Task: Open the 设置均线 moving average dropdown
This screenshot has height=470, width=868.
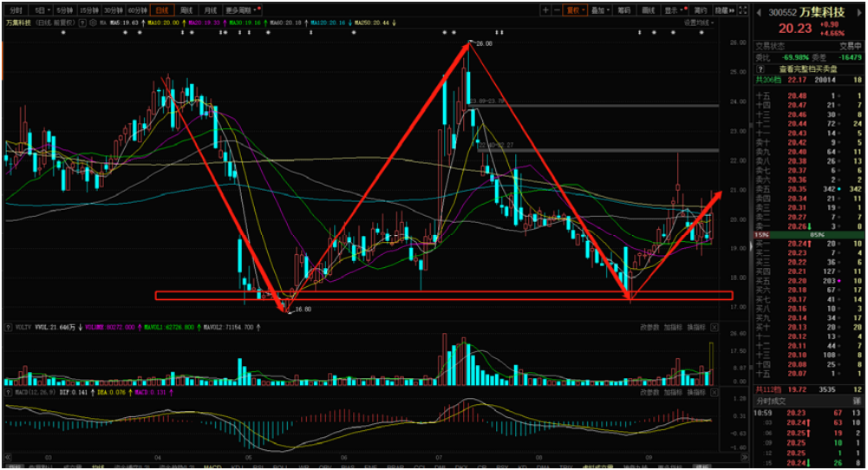Action: pos(698,23)
